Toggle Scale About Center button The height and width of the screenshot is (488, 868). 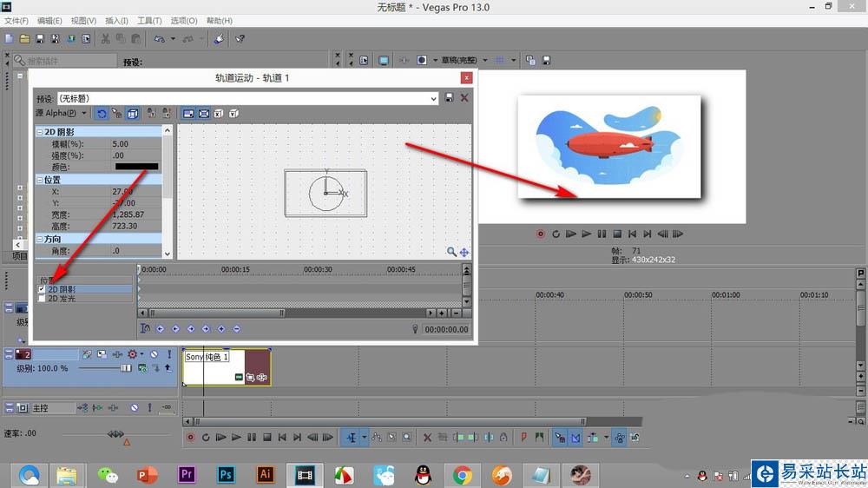click(204, 114)
